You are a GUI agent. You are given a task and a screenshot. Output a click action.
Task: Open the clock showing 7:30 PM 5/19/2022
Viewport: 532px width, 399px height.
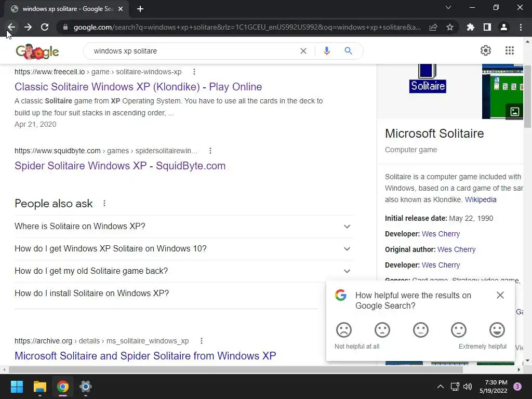494,387
